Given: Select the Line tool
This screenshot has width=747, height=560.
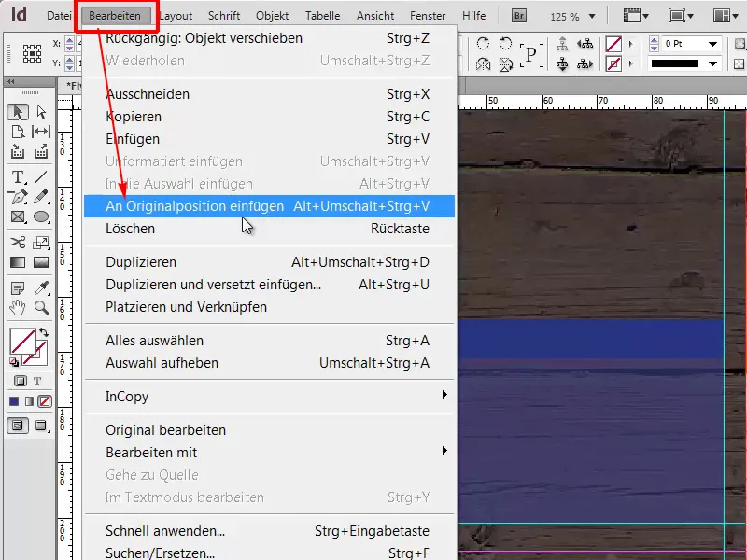Looking at the screenshot, I should (41, 177).
